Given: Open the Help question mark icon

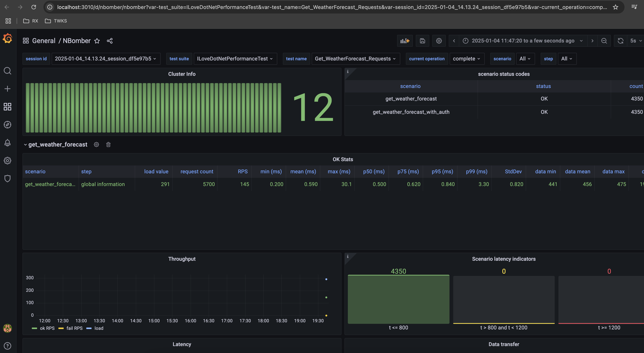Looking at the screenshot, I should tap(7, 346).
